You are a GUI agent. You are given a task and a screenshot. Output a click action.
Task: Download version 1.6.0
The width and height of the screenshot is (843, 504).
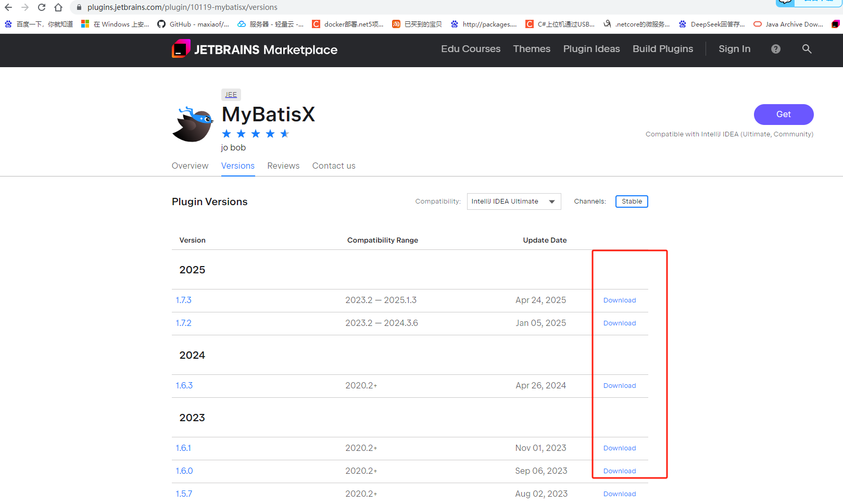(x=620, y=471)
